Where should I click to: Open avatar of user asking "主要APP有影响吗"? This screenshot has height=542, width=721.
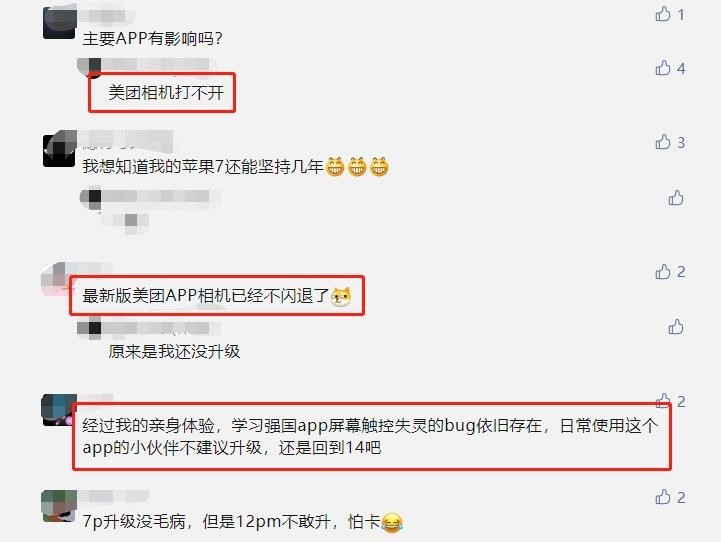(59, 23)
